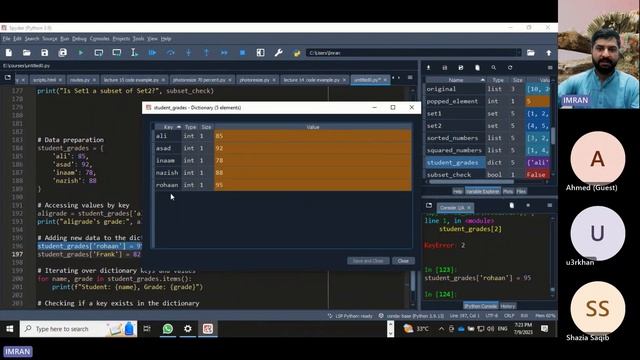Screen dimensions: 640x360
Task: Click Continue execution debug icon
Action: 224,53
